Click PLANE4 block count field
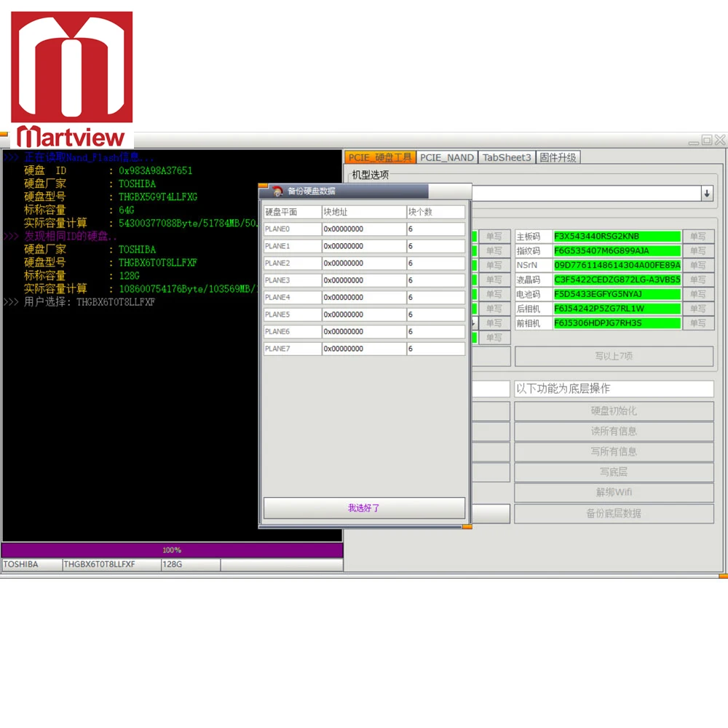This screenshot has height=728, width=728. [x=435, y=297]
